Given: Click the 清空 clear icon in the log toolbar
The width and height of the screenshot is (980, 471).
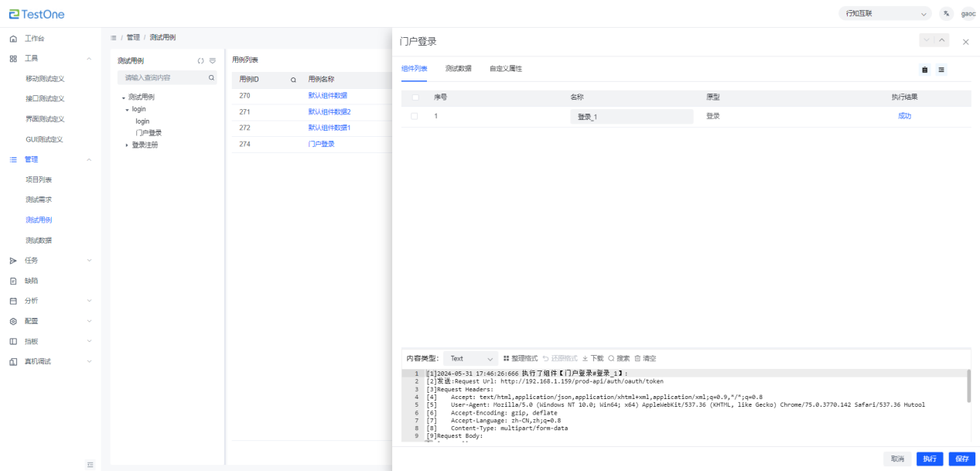Looking at the screenshot, I should click(637, 359).
